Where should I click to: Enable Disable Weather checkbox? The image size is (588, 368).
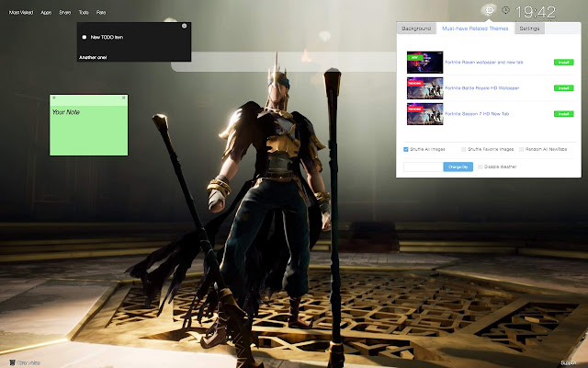tap(480, 167)
